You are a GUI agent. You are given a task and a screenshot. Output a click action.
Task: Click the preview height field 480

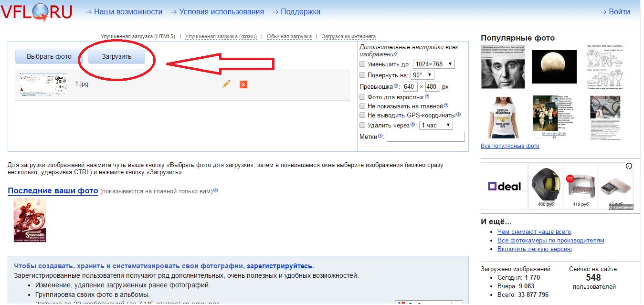point(433,87)
